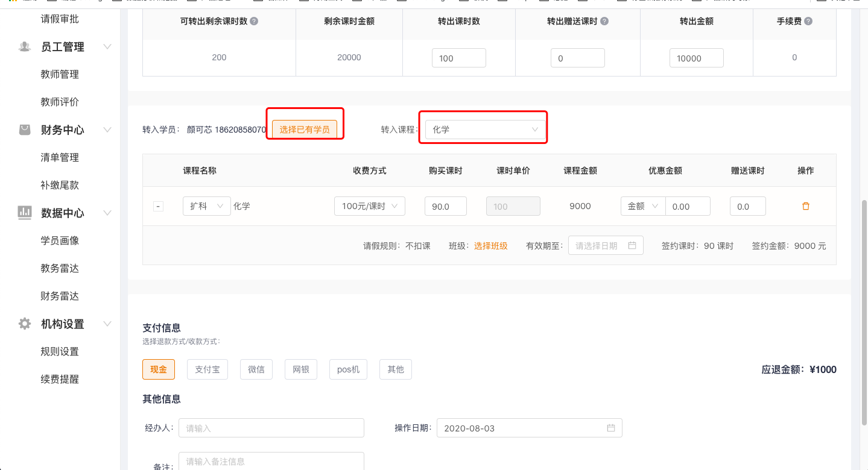Select 现金 payment method
This screenshot has height=470, width=868.
(x=159, y=369)
